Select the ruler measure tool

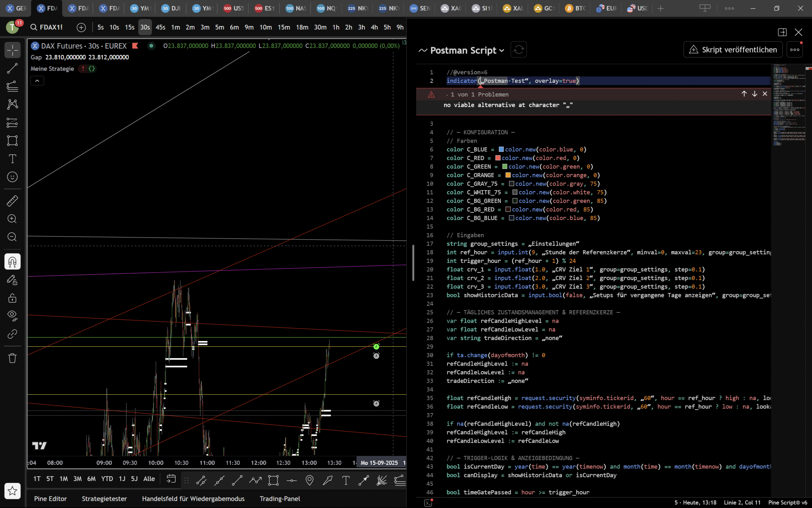click(x=12, y=201)
